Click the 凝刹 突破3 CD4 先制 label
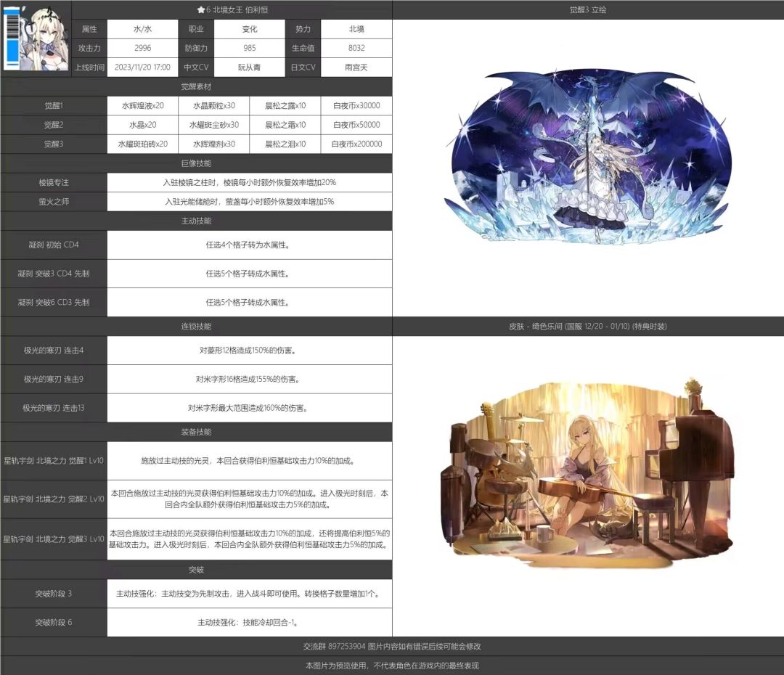This screenshot has width=784, height=675. pyautogui.click(x=54, y=274)
